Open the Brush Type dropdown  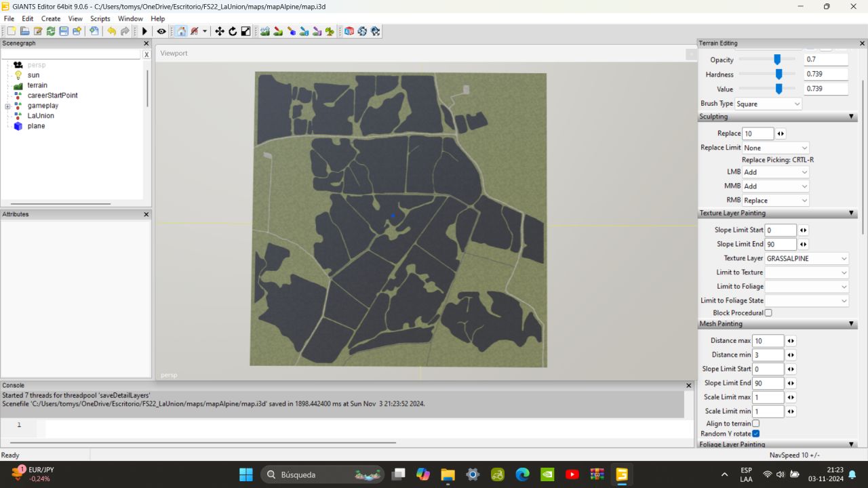click(x=768, y=104)
